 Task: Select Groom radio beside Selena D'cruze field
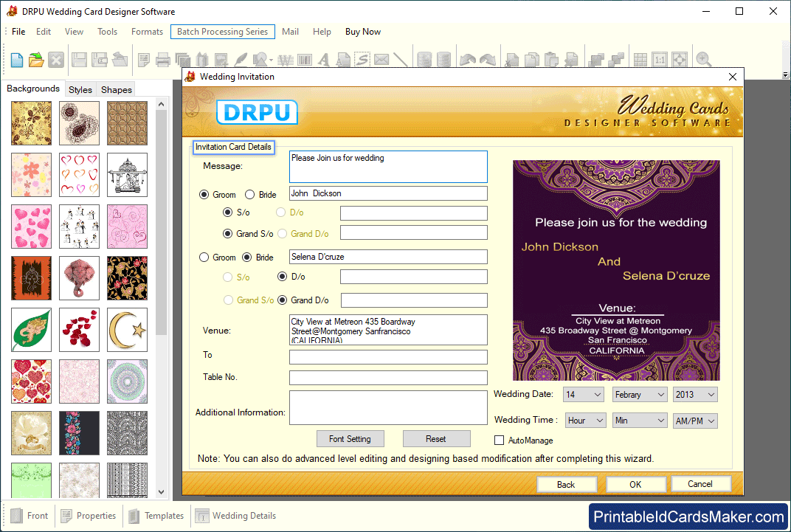(204, 258)
